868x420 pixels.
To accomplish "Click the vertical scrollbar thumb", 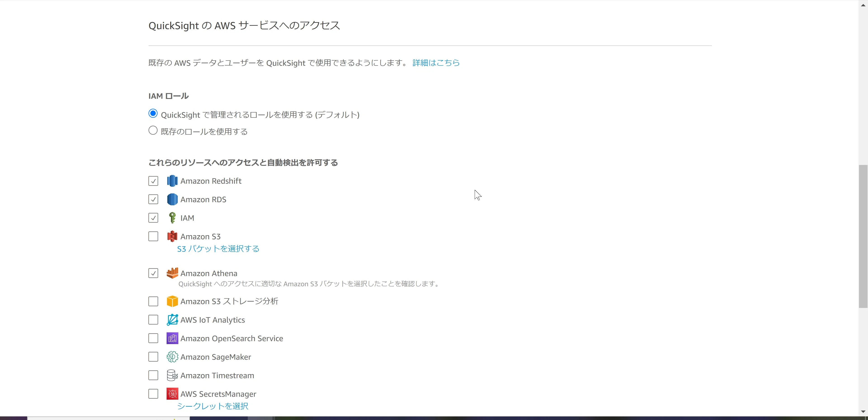I will (x=863, y=237).
